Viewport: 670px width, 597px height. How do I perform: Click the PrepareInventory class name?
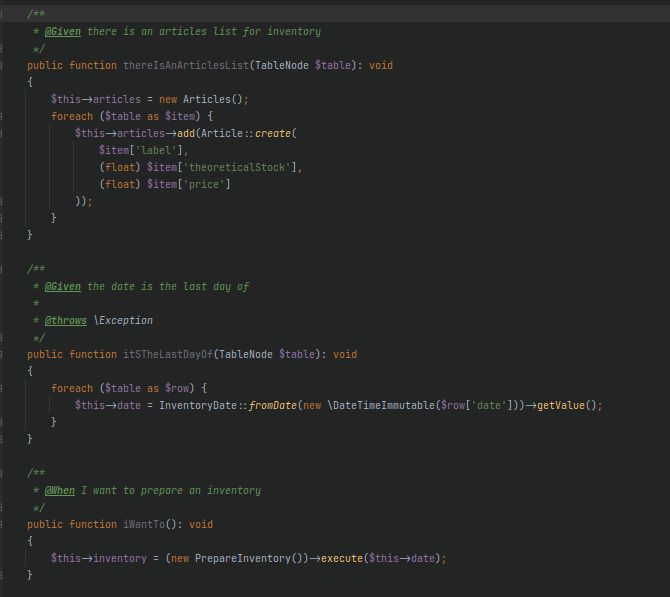pyautogui.click(x=243, y=559)
